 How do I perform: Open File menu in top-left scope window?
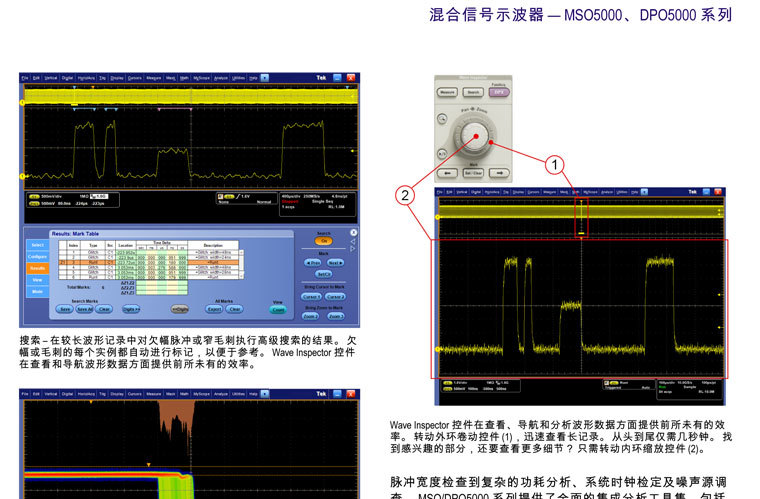pos(25,78)
